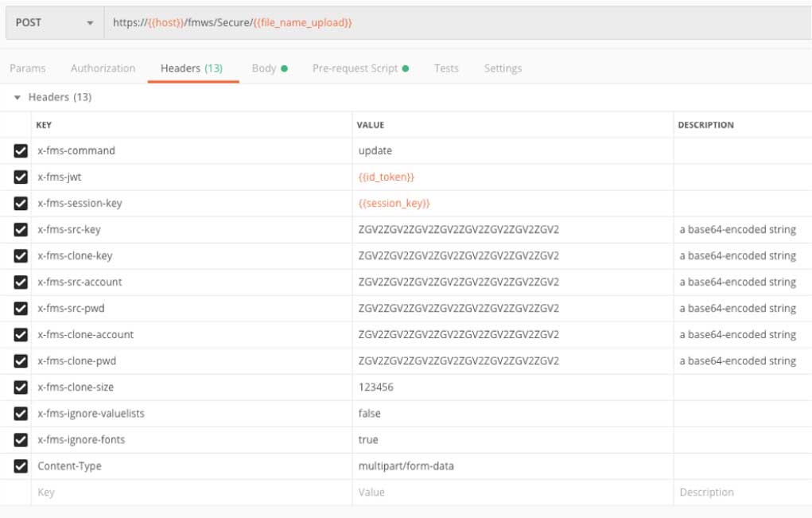Select the x-fms-clone-key key text

click(x=75, y=256)
